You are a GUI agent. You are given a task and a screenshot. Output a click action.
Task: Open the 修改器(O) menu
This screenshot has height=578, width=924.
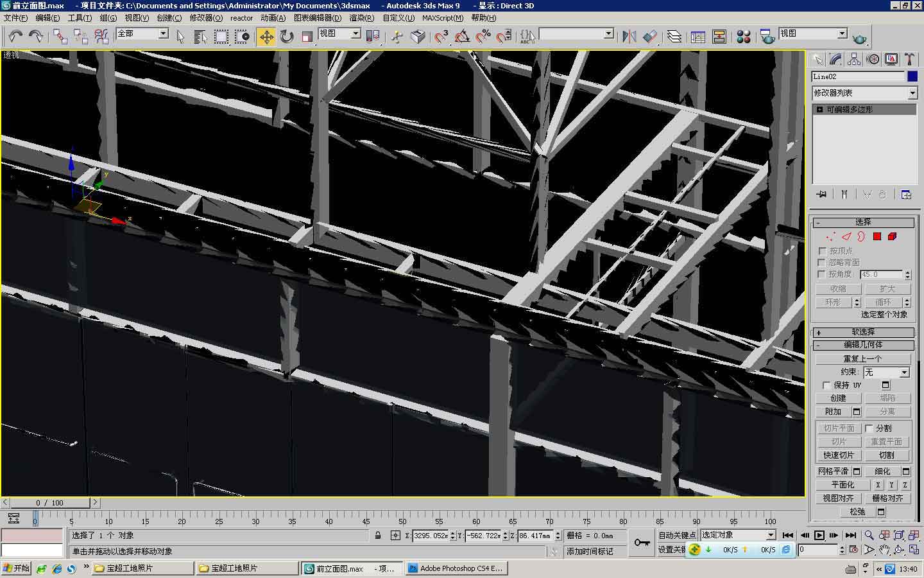pyautogui.click(x=206, y=18)
